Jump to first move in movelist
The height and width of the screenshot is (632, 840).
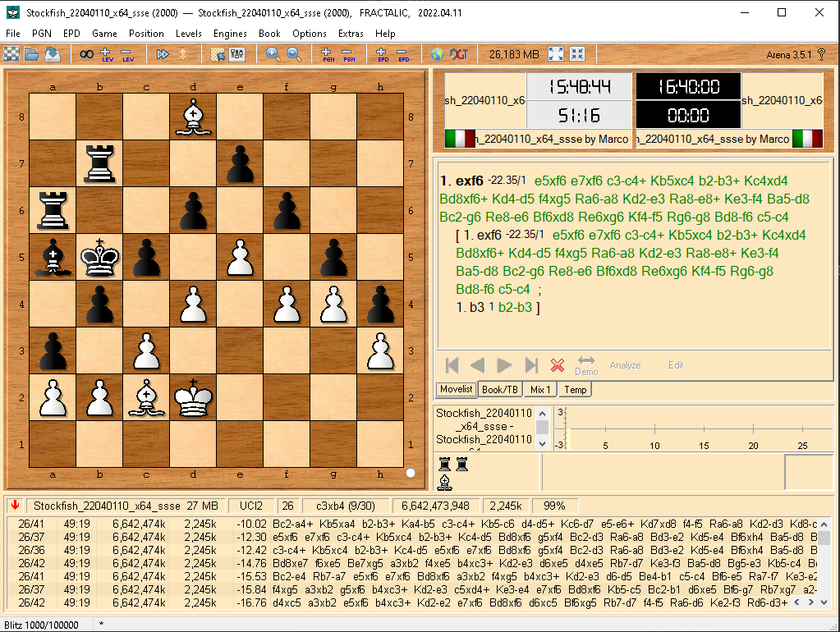[452, 365]
